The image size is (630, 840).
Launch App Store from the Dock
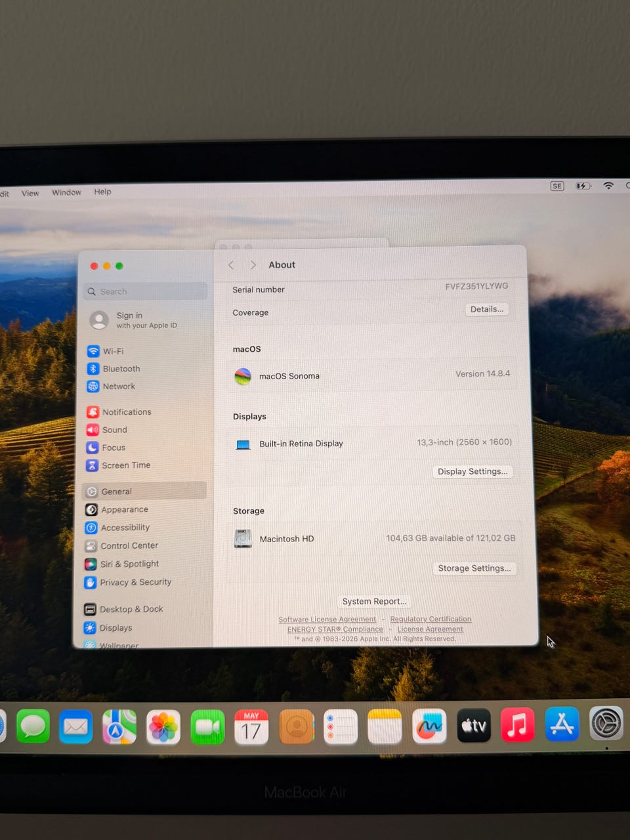(562, 724)
